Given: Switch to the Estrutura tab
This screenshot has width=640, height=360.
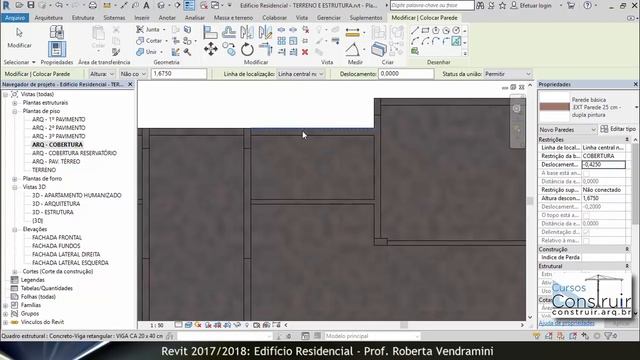Looking at the screenshot, I should pyautogui.click(x=83, y=18).
